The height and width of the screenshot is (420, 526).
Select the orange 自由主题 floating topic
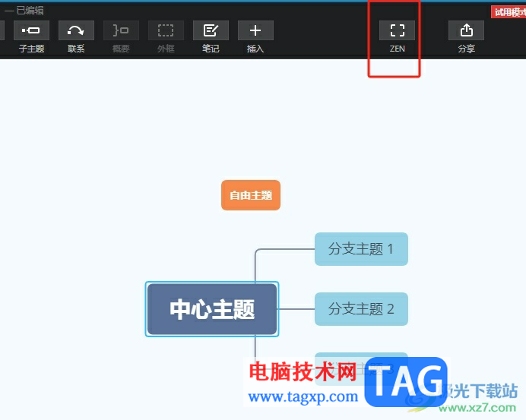tap(251, 195)
